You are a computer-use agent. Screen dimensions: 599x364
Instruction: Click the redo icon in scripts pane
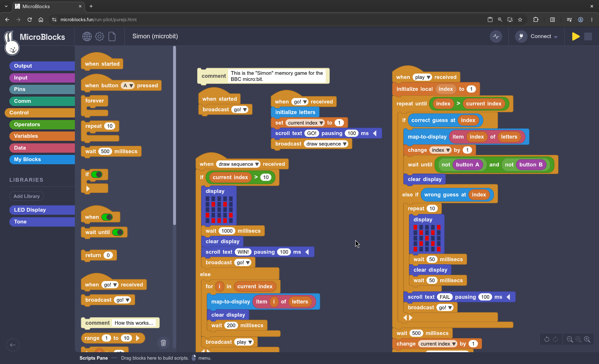pyautogui.click(x=555, y=339)
